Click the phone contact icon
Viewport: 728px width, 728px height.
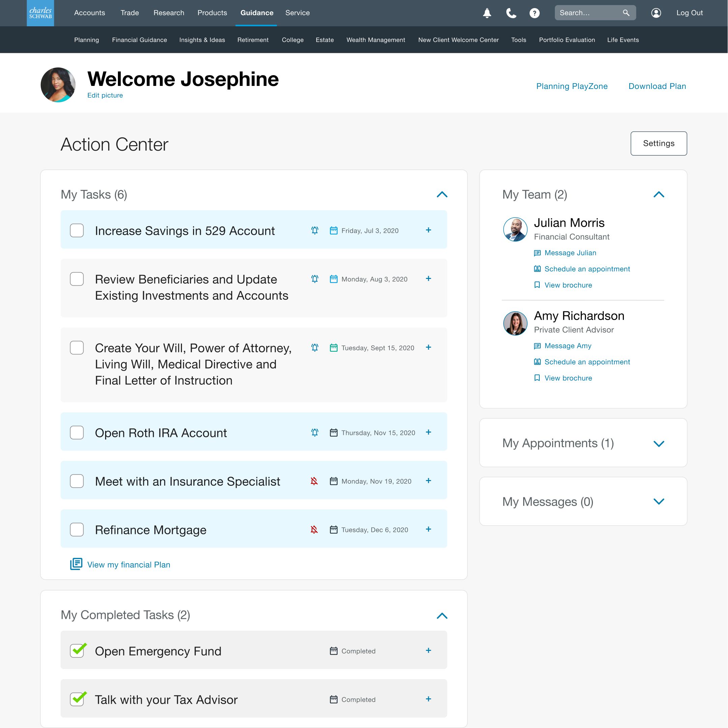(511, 13)
